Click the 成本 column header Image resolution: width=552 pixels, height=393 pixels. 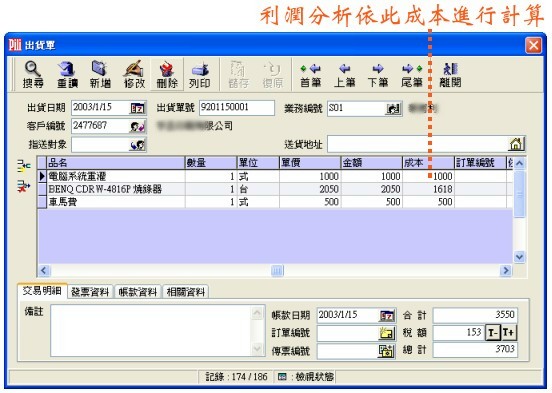click(x=428, y=163)
